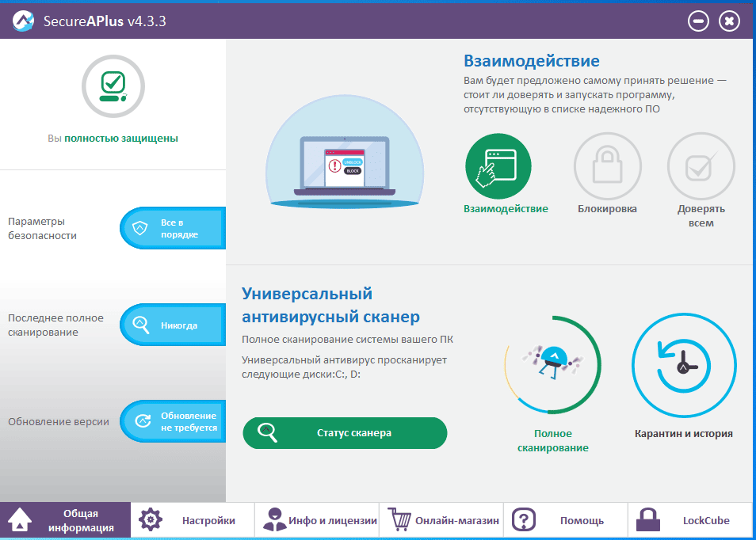Click the laptop dome illustration
Viewport: 756px width, 540px height.
point(345,152)
